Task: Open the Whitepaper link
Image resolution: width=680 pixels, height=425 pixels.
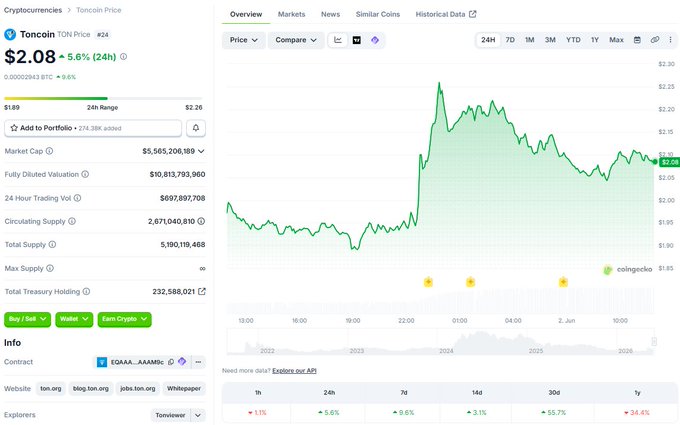Action: (x=184, y=389)
